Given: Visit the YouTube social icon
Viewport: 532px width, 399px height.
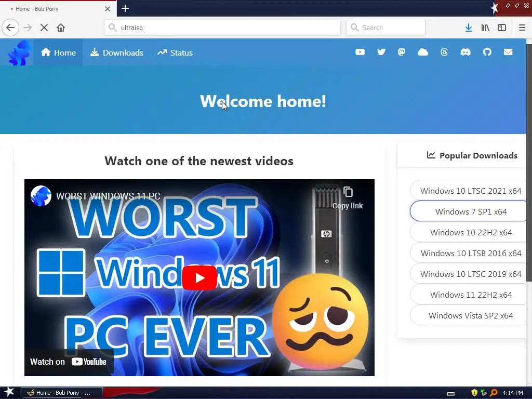Looking at the screenshot, I should [x=360, y=52].
